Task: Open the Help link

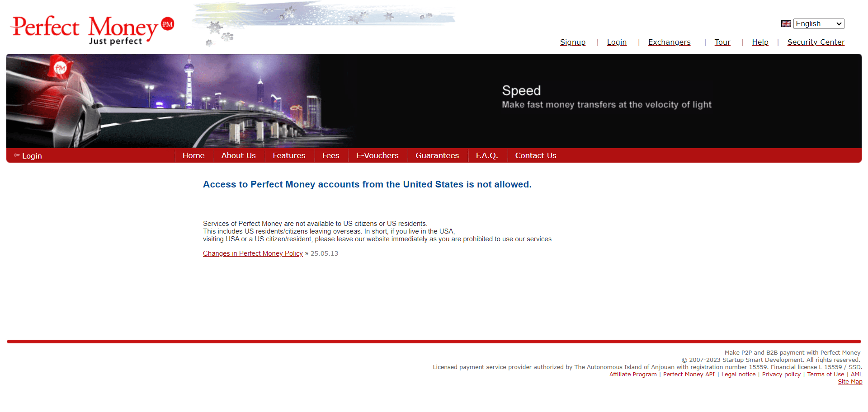Action: [x=760, y=42]
